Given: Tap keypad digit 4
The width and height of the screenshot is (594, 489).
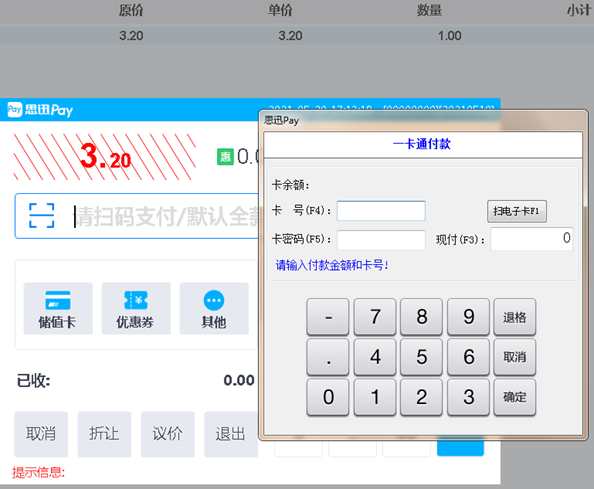Looking at the screenshot, I should [375, 357].
